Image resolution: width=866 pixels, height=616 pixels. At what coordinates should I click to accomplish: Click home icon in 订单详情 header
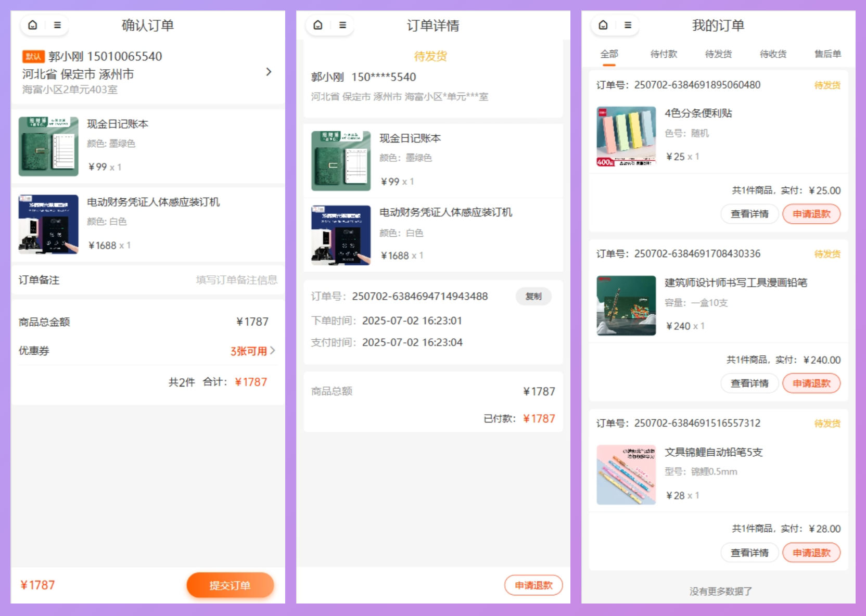click(x=318, y=25)
